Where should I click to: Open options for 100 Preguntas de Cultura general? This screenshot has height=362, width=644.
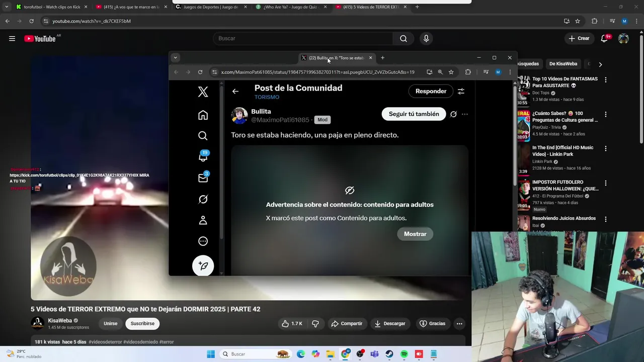click(x=606, y=114)
